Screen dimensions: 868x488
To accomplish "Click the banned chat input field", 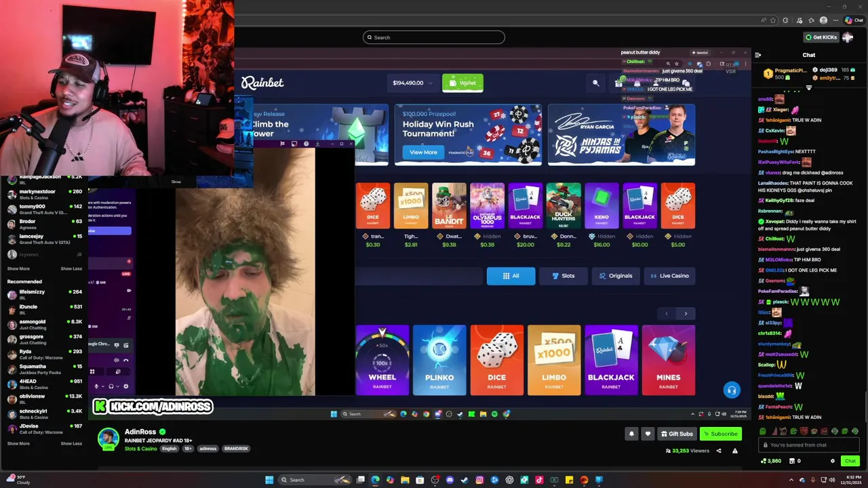I will click(x=808, y=445).
